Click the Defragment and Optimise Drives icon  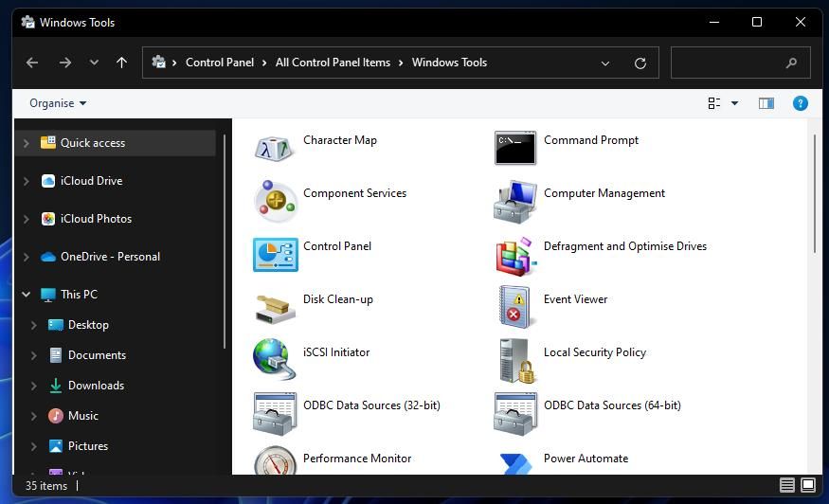tap(515, 254)
